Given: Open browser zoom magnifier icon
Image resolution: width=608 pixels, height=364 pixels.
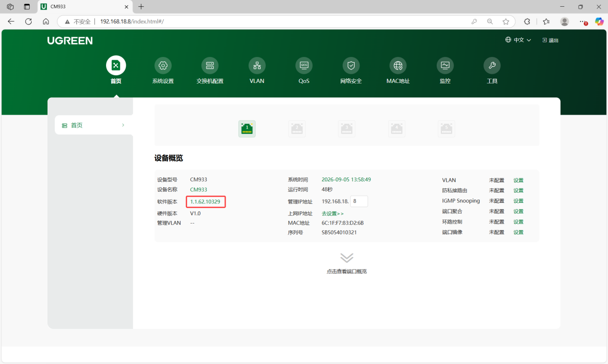Looking at the screenshot, I should coord(490,22).
